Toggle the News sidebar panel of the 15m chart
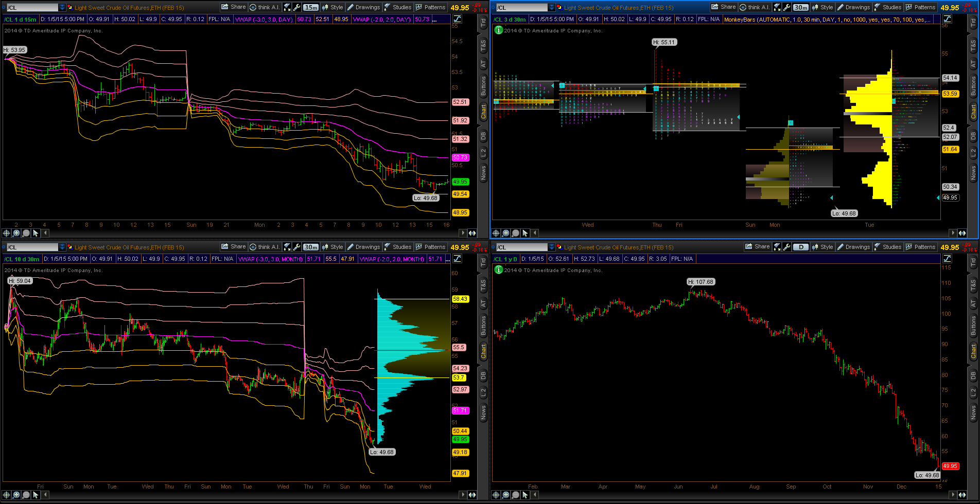This screenshot has width=980, height=504. coord(483,173)
